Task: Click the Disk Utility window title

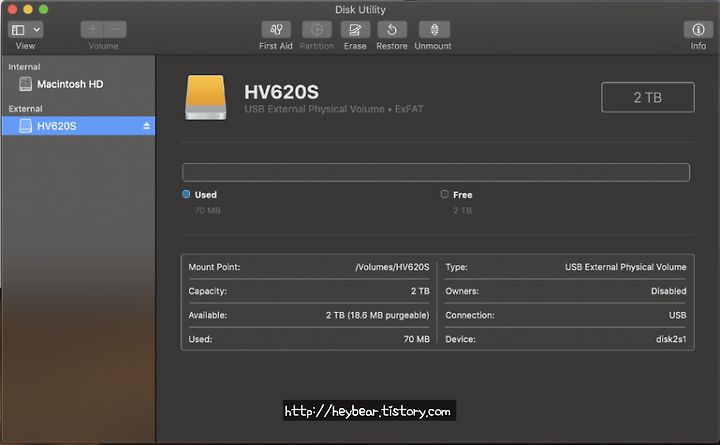Action: pyautogui.click(x=360, y=10)
